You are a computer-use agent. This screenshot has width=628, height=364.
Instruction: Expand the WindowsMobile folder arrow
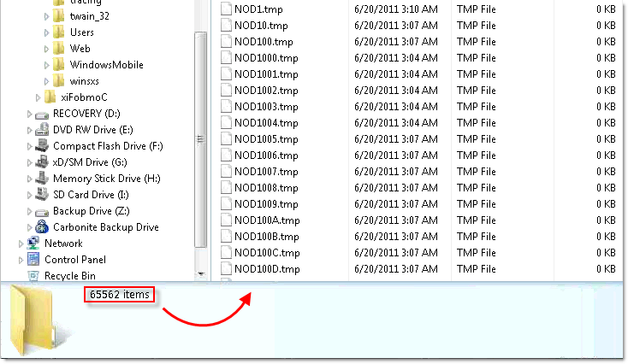click(47, 65)
